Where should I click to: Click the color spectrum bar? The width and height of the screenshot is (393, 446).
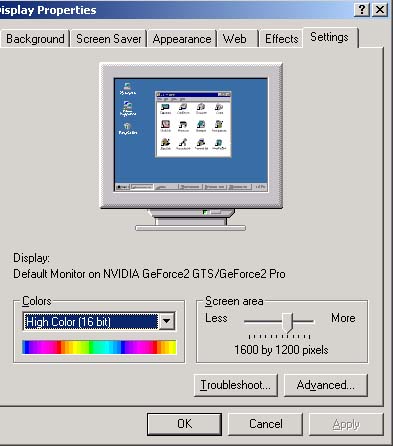99,347
